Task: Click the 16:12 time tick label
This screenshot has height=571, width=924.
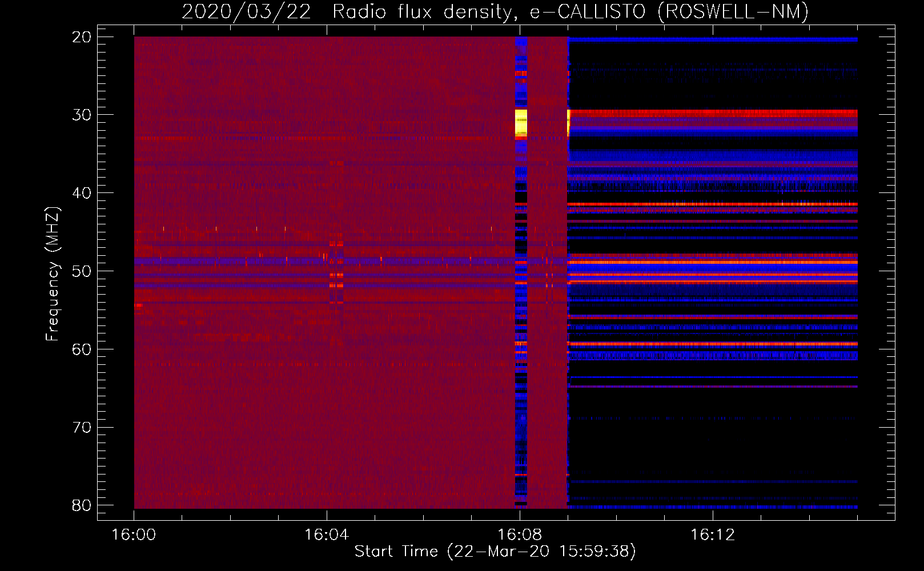Action: tap(713, 535)
